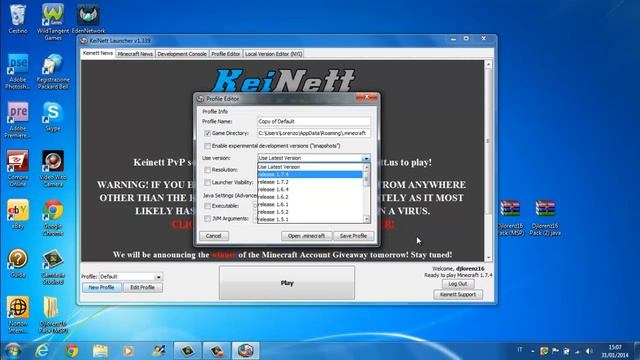Open Windows Explorer from taskbar
Image resolution: width=640 pixels, height=360 pixels.
100,351
